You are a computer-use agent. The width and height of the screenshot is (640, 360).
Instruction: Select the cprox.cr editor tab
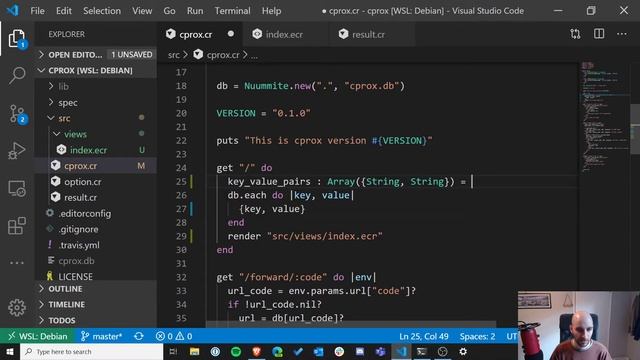pos(195,34)
